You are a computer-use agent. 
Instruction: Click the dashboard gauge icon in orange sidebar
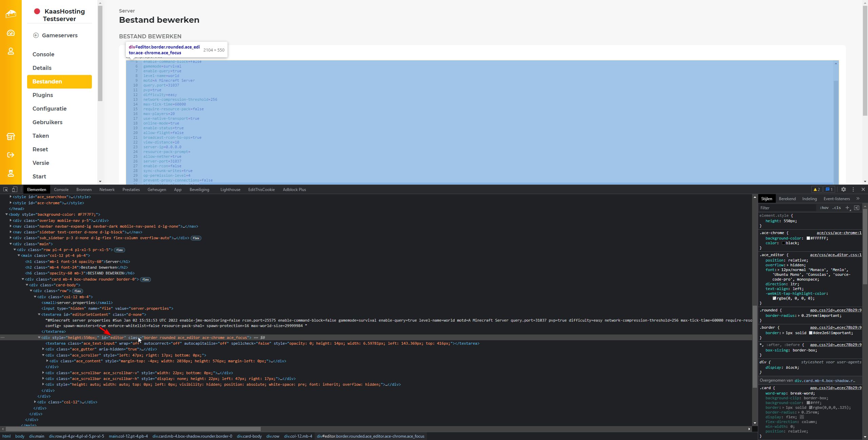[x=11, y=33]
